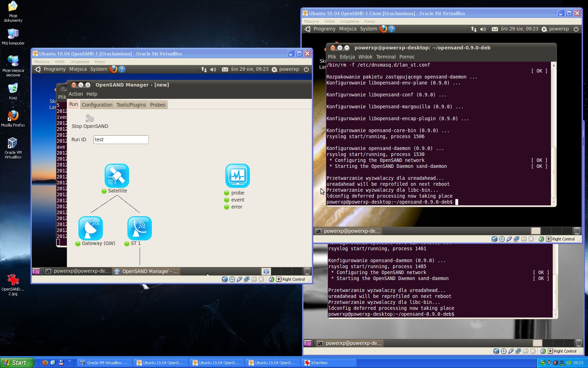Click the event status indicator
588x368 pixels.
click(x=226, y=200)
